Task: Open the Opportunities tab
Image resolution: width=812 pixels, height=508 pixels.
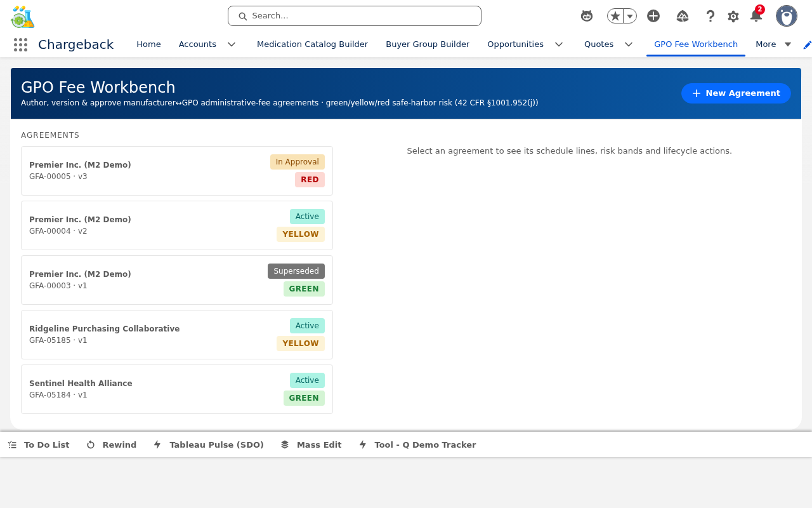Action: coord(515,44)
